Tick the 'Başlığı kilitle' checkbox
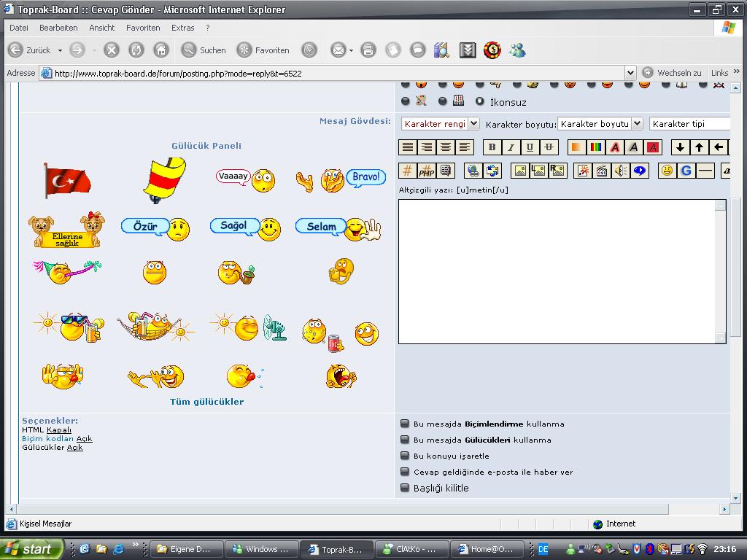The height and width of the screenshot is (560, 747). 405,488
